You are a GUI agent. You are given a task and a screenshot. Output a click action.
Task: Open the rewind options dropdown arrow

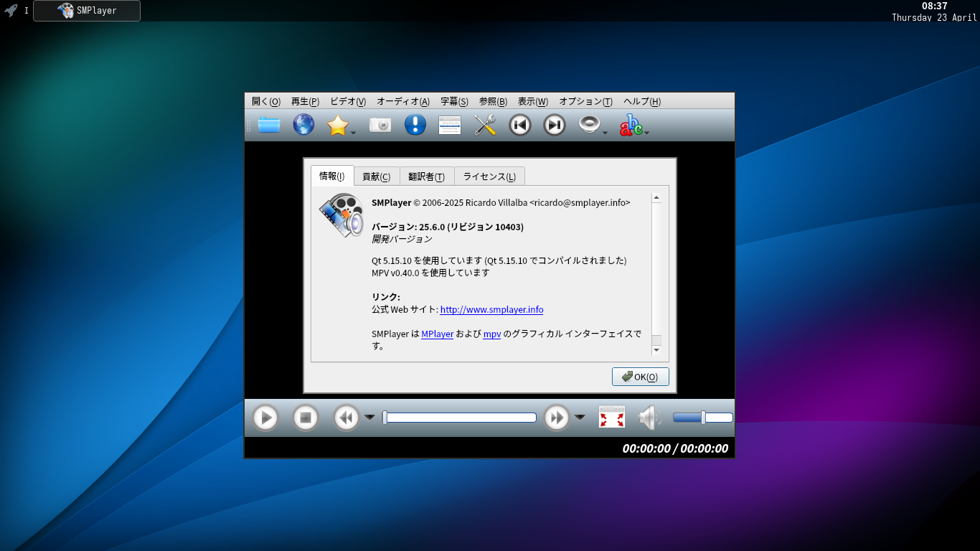pos(369,418)
